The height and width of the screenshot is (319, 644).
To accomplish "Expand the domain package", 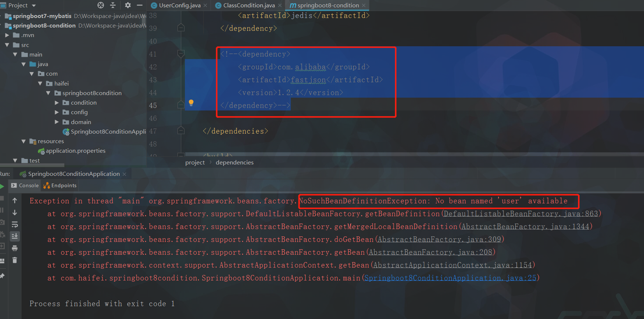I will pyautogui.click(x=57, y=122).
